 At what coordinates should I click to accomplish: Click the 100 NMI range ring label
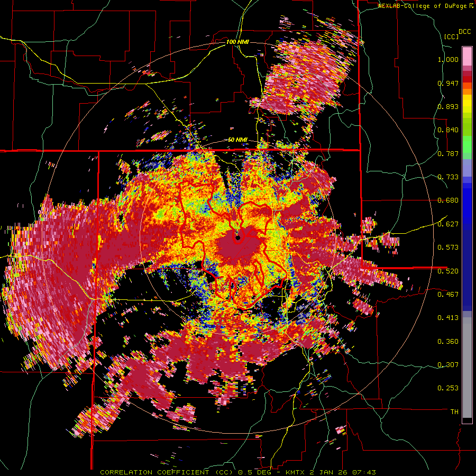[237, 42]
